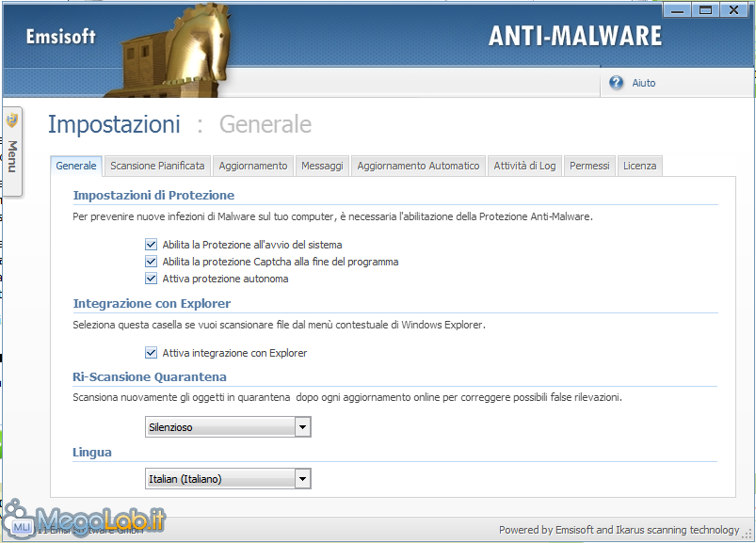Maximize the Anti-Malware window

point(705,10)
